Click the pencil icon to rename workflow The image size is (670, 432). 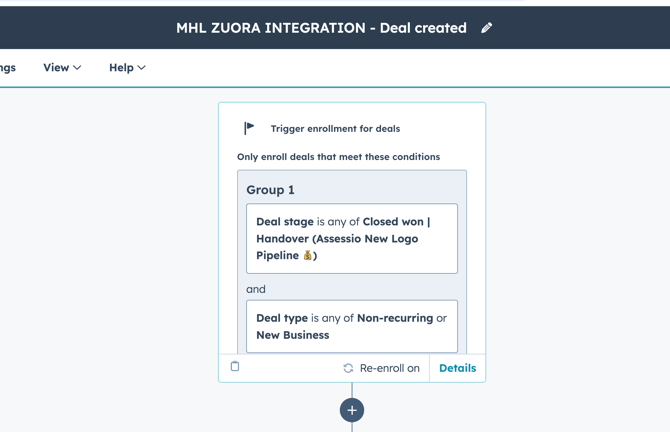tap(487, 28)
